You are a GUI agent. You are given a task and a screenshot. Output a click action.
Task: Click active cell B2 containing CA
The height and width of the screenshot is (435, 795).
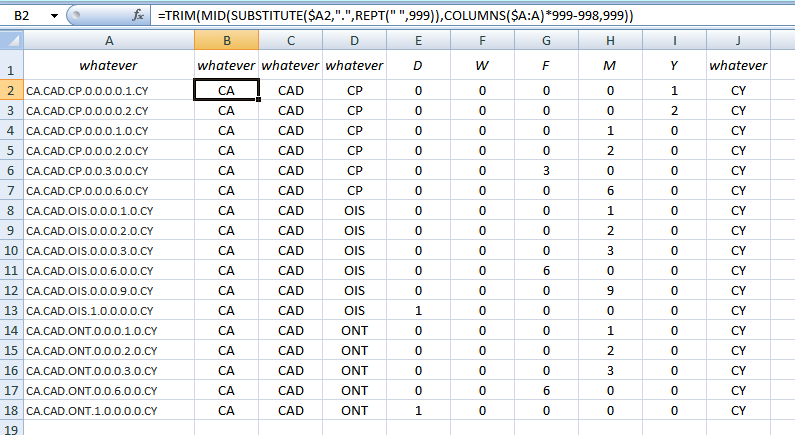tap(227, 90)
